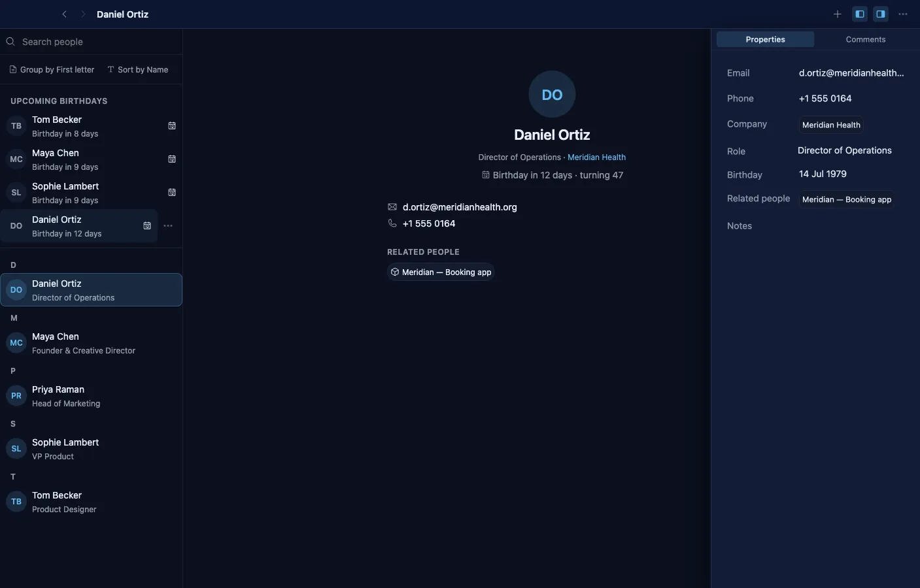Screen dimensions: 920x588
Task: Open the Meridian Health company link
Action: 596,157
